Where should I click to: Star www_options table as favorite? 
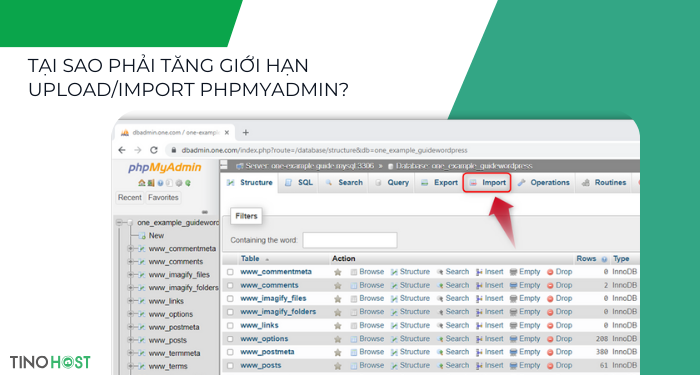(x=338, y=339)
